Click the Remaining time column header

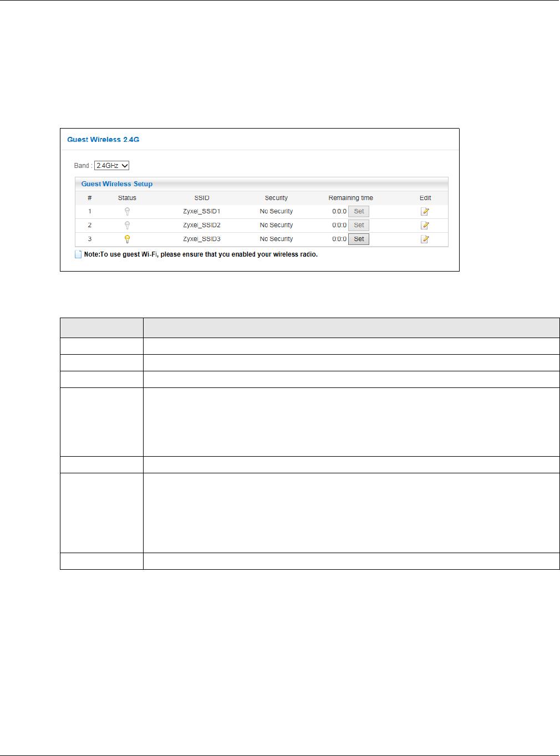tap(350, 198)
